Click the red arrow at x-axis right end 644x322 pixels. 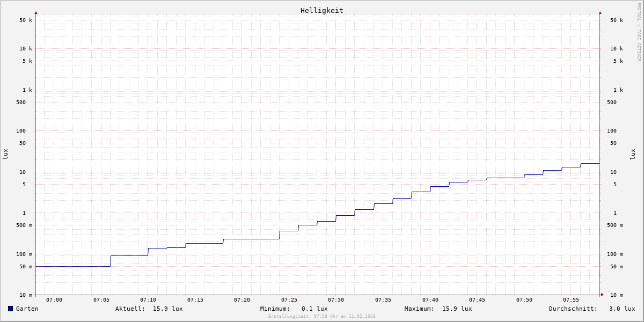tap(602, 295)
